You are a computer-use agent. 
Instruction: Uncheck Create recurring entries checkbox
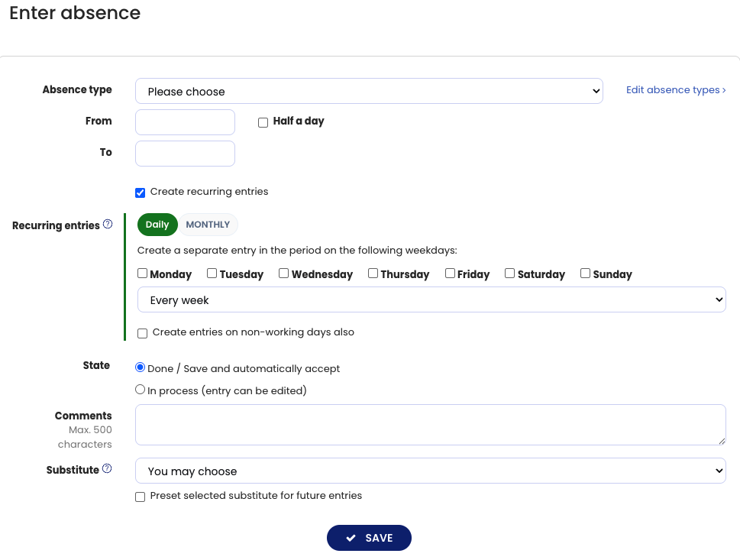[140, 193]
